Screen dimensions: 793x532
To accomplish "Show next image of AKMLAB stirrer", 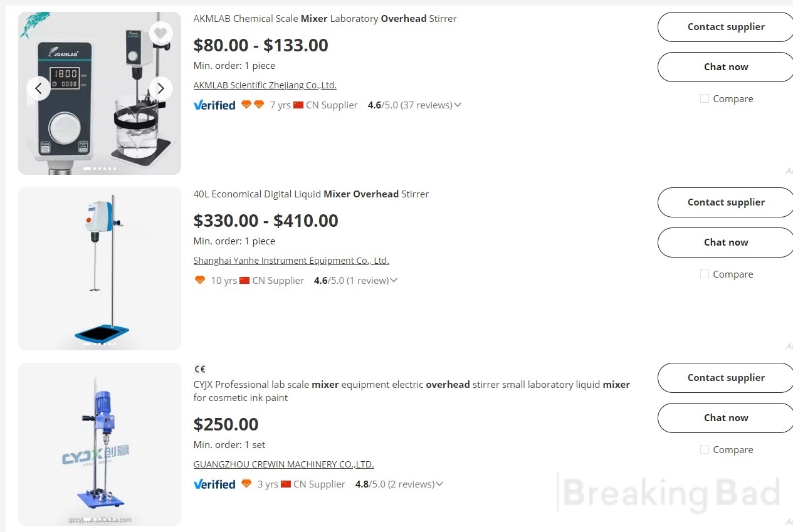I will click(160, 88).
